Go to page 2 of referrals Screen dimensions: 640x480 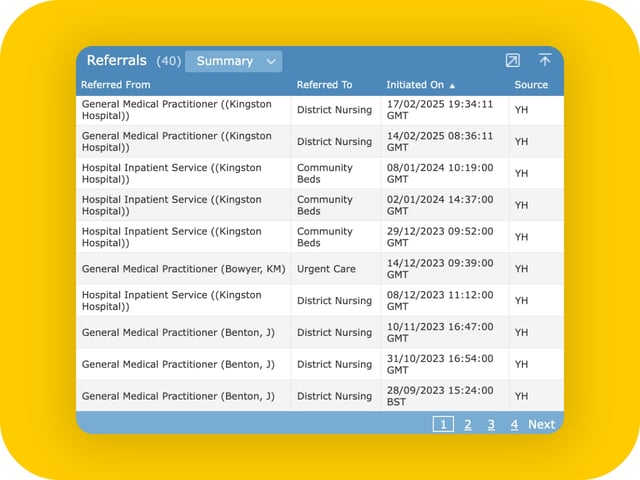[x=467, y=424]
